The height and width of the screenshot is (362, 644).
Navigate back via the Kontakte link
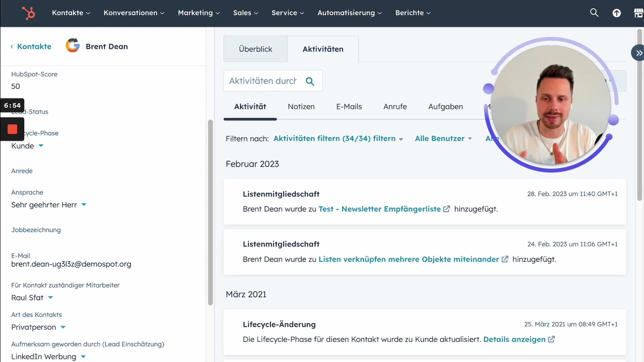click(34, 46)
